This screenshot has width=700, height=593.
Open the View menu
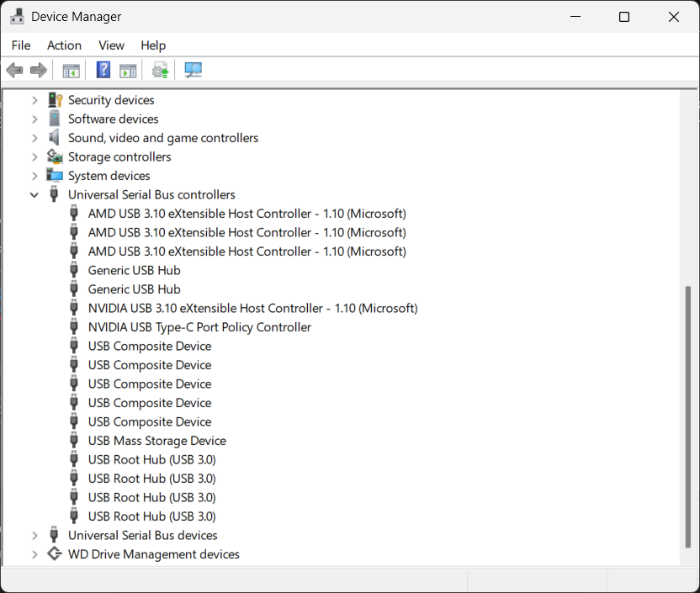[111, 45]
